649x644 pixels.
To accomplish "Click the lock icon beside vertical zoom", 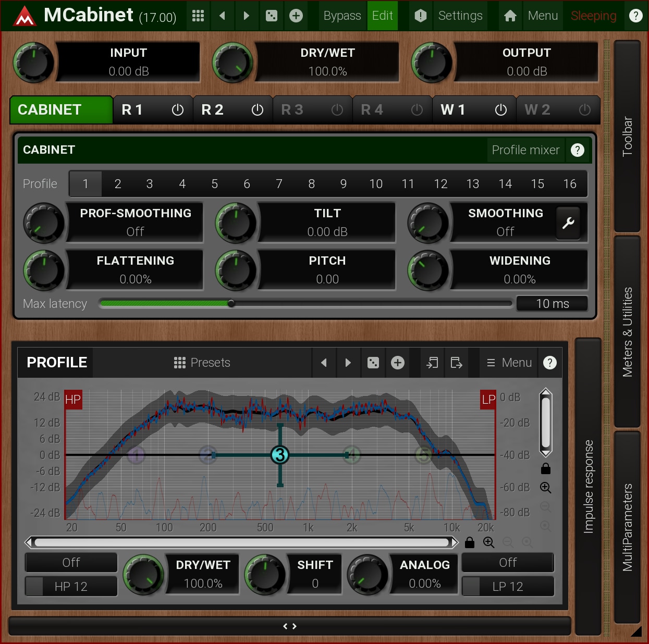I will click(546, 468).
